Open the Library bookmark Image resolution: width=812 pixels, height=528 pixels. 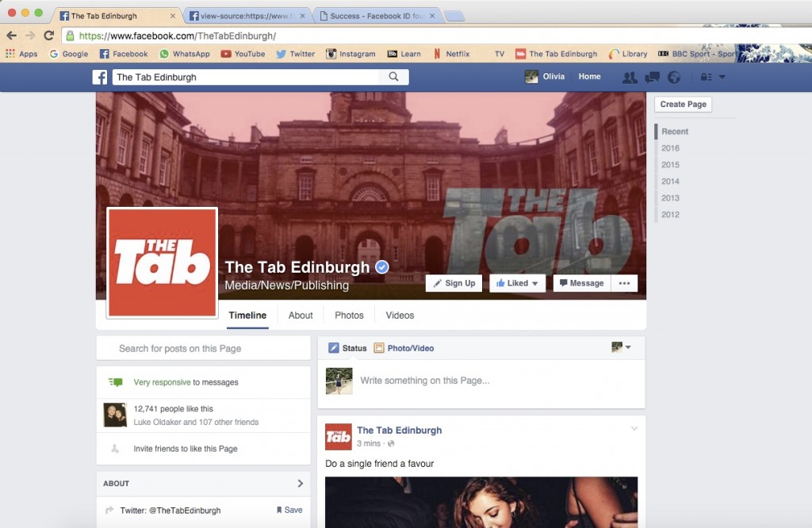click(628, 53)
